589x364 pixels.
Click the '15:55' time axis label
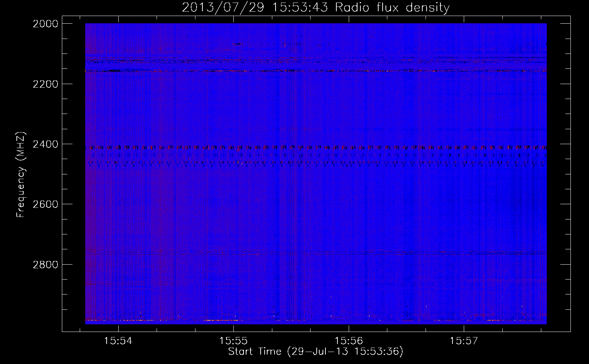pyautogui.click(x=233, y=341)
